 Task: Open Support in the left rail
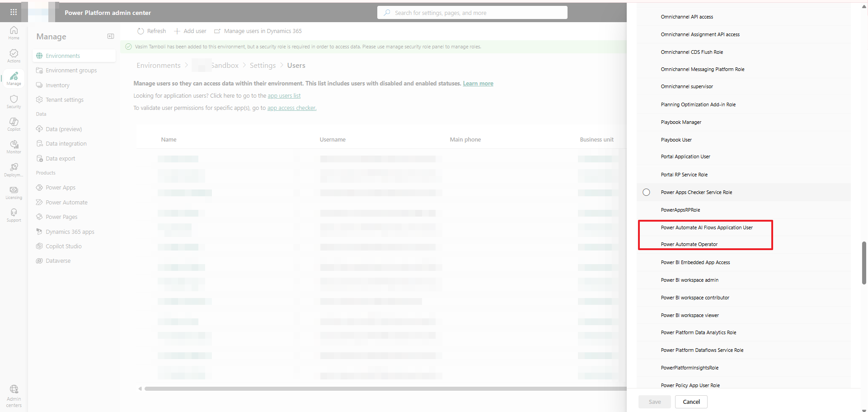pyautogui.click(x=14, y=215)
